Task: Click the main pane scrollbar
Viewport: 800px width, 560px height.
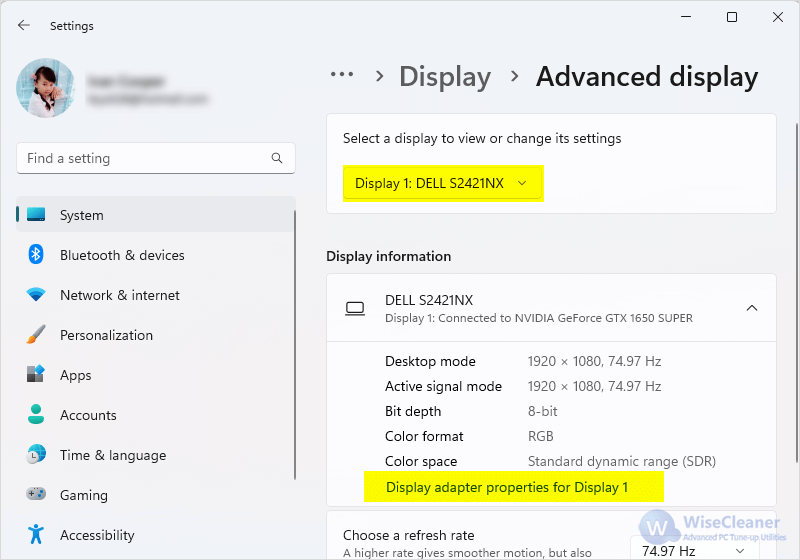Action: coord(796,293)
